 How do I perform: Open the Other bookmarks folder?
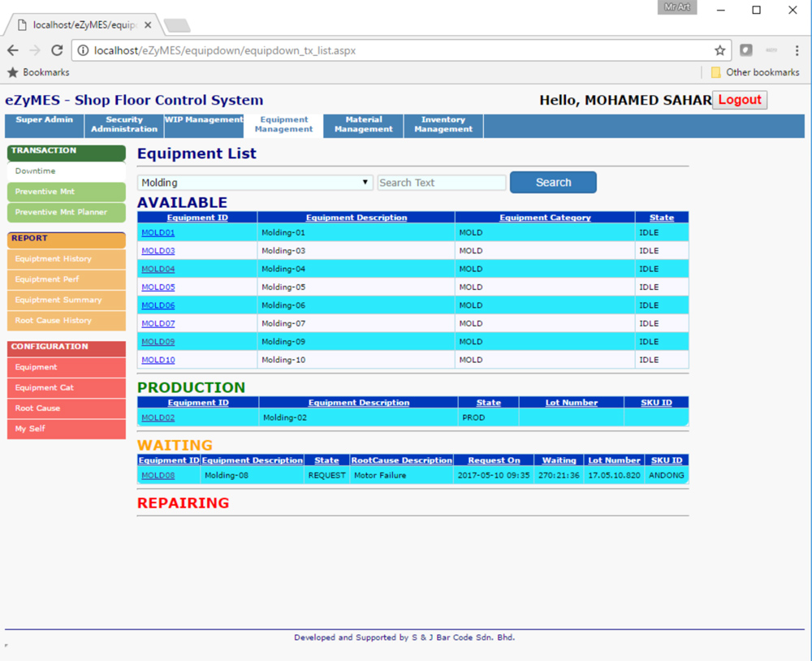pos(754,72)
